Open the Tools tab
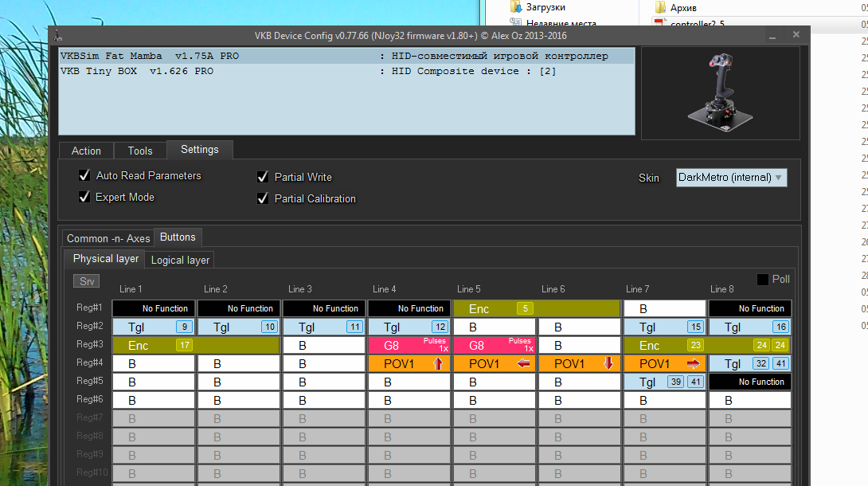The height and width of the screenshot is (486, 868). click(x=140, y=151)
